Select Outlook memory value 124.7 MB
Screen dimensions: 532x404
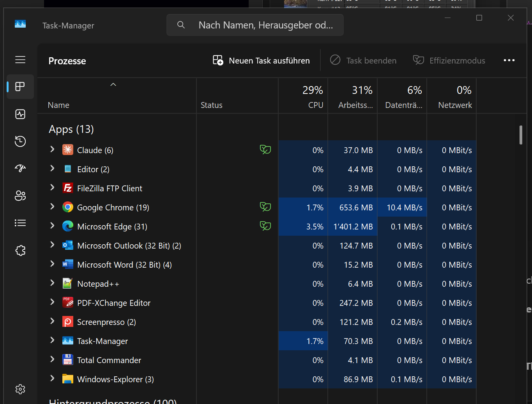[x=356, y=245]
